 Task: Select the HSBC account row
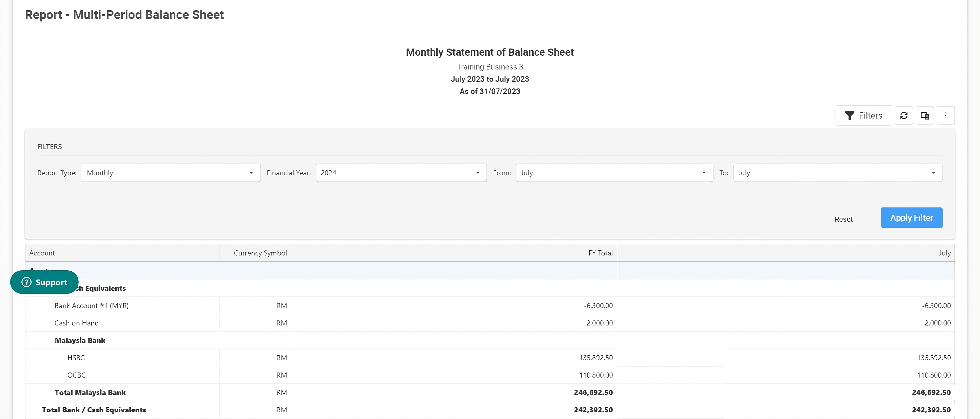[x=490, y=358]
